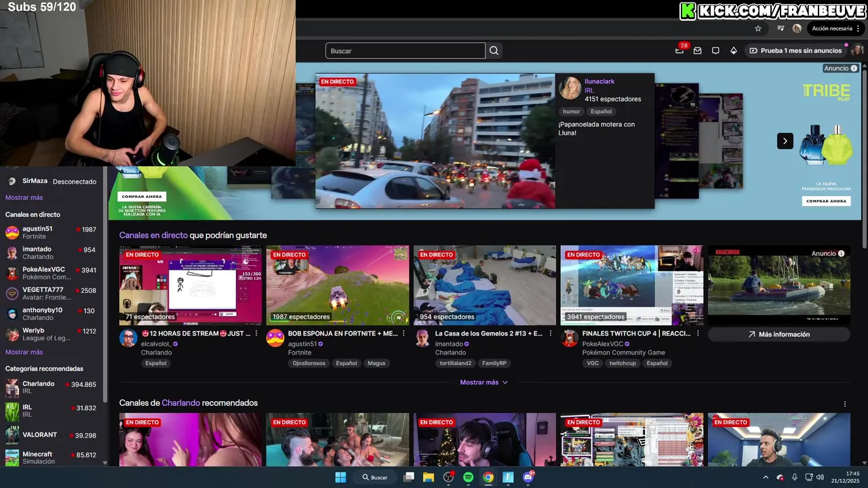Viewport: 868px width, 488px height.
Task: Click Windows taskbar Buscar search box
Action: pos(375,477)
